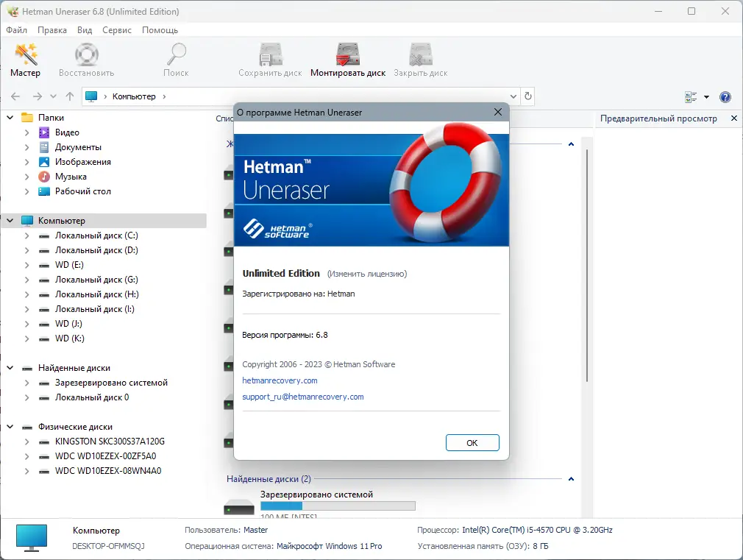Open the help icon near address bar
743x560 pixels.
click(725, 96)
